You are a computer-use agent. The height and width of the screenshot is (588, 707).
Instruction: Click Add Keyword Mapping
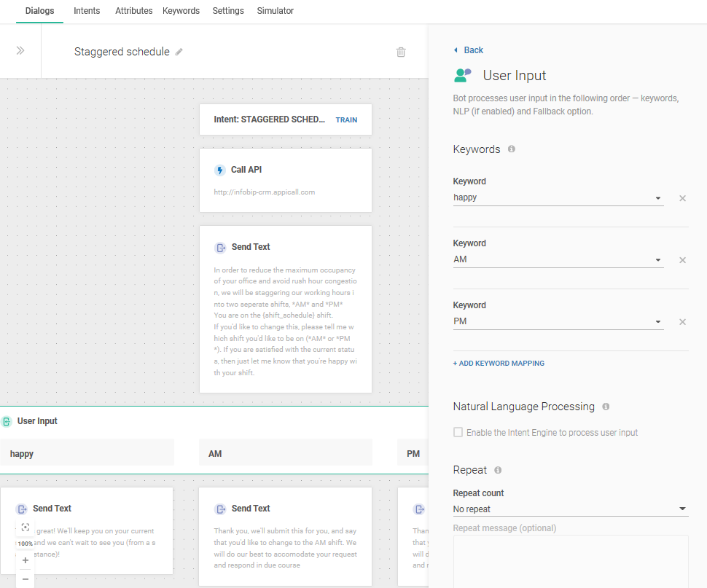click(x=499, y=363)
